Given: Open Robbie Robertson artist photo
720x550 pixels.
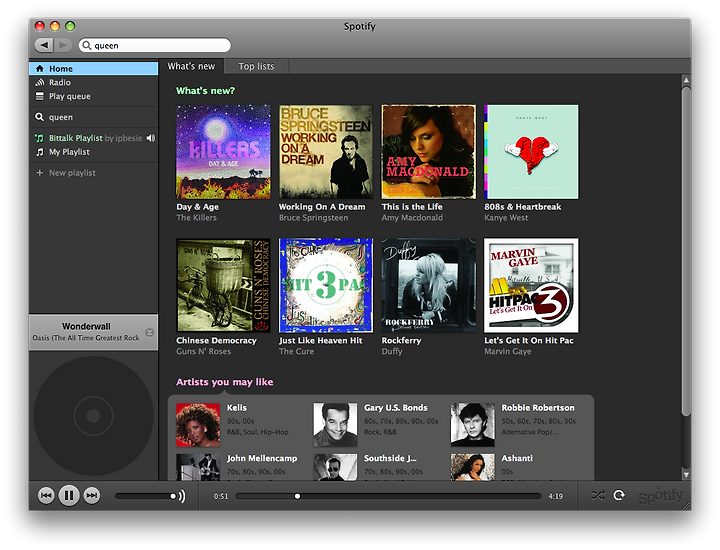Looking at the screenshot, I should point(472,425).
